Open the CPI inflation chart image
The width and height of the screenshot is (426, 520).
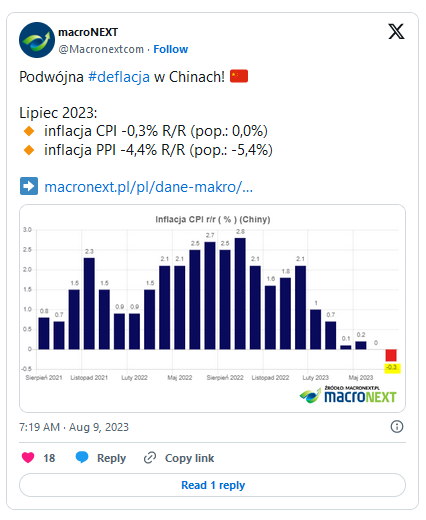pyautogui.click(x=212, y=308)
